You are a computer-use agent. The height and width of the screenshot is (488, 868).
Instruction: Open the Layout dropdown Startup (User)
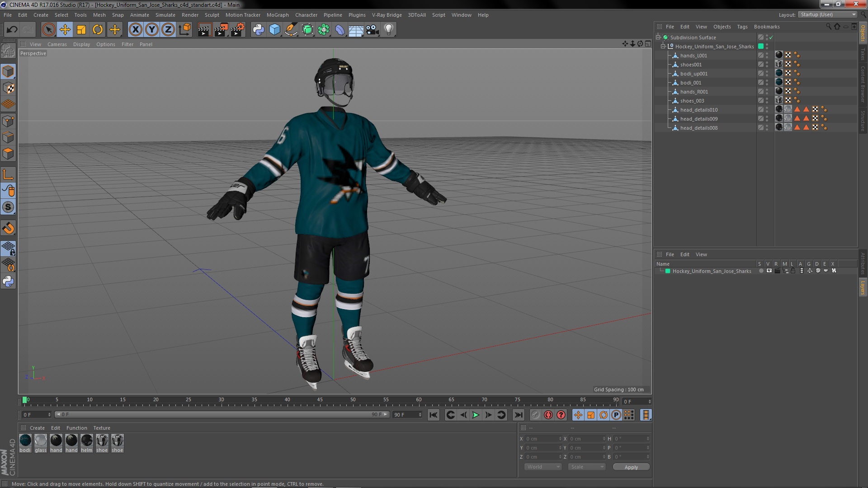pos(828,15)
